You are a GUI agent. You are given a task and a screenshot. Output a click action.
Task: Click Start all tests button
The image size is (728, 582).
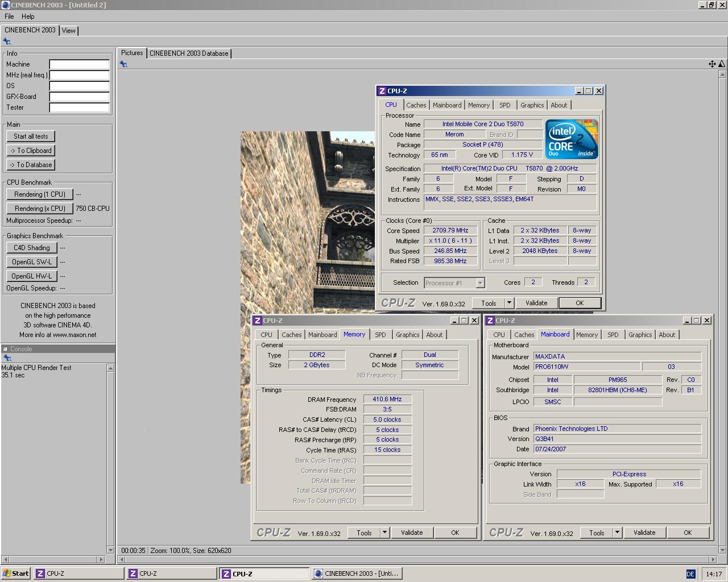31,136
